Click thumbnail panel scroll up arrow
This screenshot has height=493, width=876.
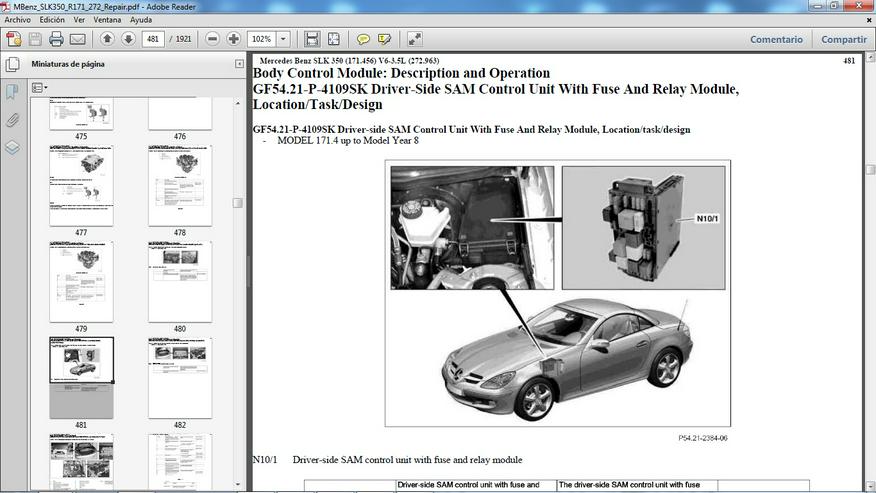(x=237, y=103)
